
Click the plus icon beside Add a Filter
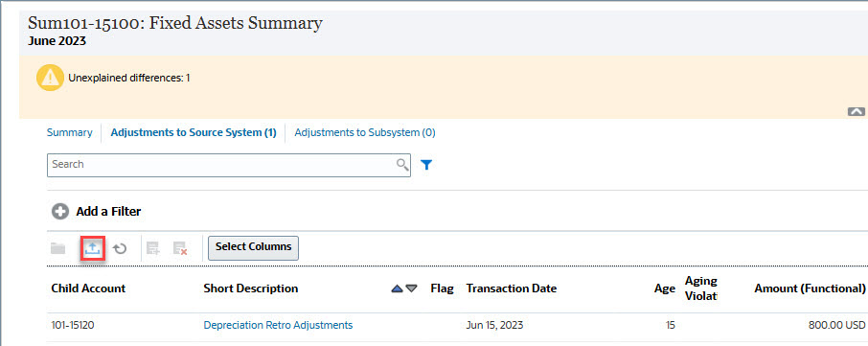click(60, 212)
